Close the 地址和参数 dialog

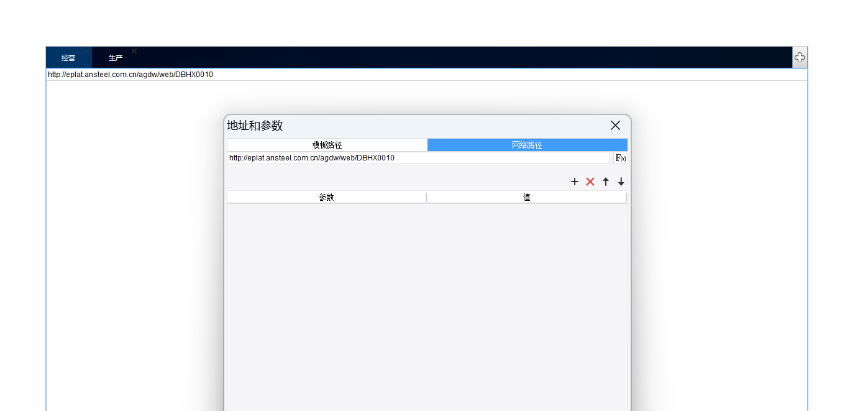click(615, 126)
